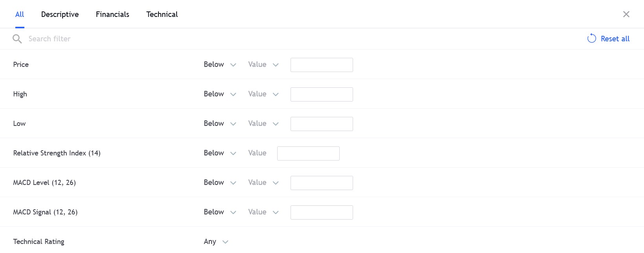Viewport: 644px width, 253px height.
Task: Expand the Price Value type dropdown
Action: pyautogui.click(x=263, y=65)
